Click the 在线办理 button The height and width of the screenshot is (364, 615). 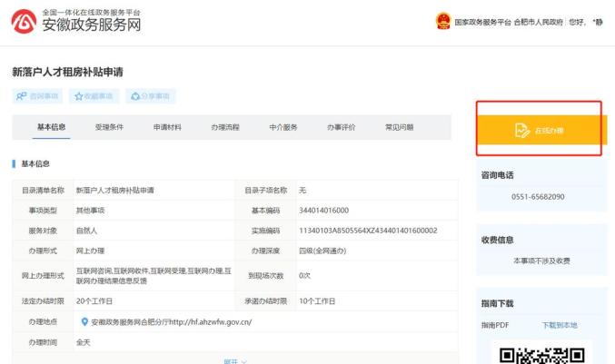(x=540, y=131)
